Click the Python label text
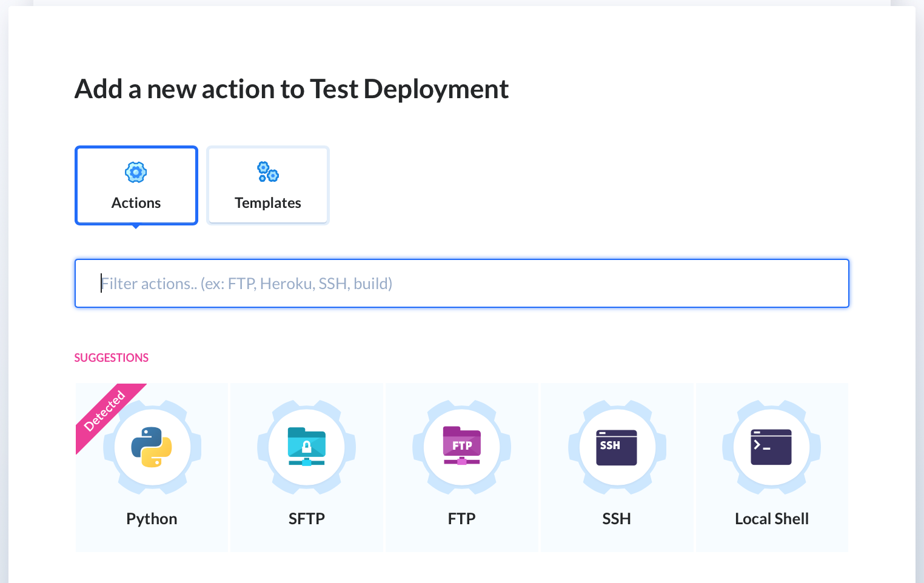The width and height of the screenshot is (924, 583). coord(152,519)
